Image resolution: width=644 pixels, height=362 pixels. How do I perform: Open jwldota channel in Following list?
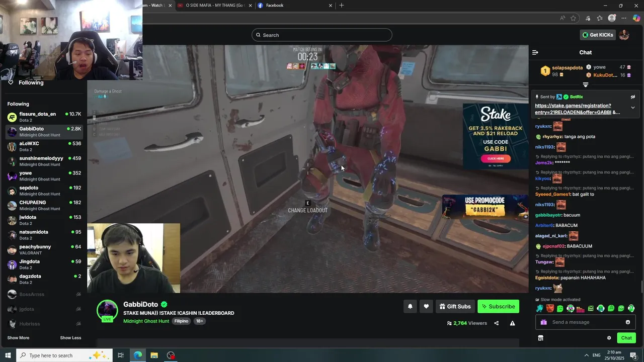click(x=44, y=220)
